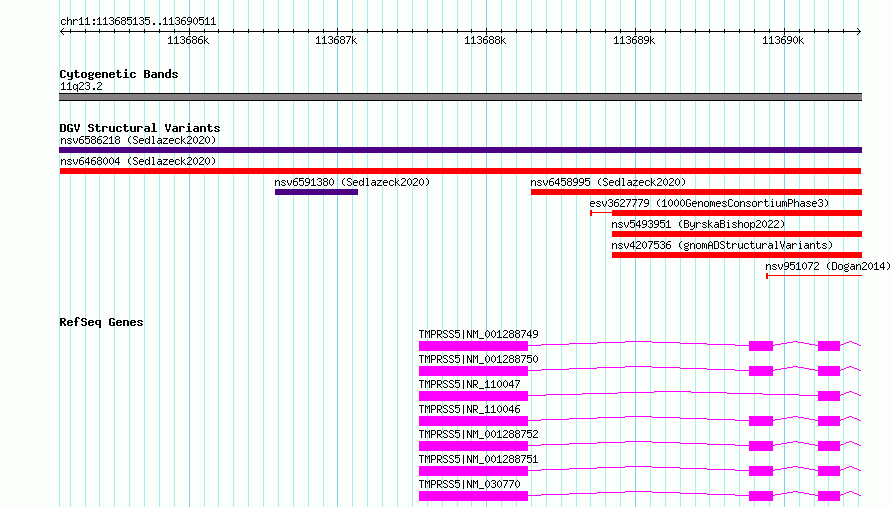890x507 pixels.
Task: Select the purple nsv6586218 variant bar
Action: (460, 150)
